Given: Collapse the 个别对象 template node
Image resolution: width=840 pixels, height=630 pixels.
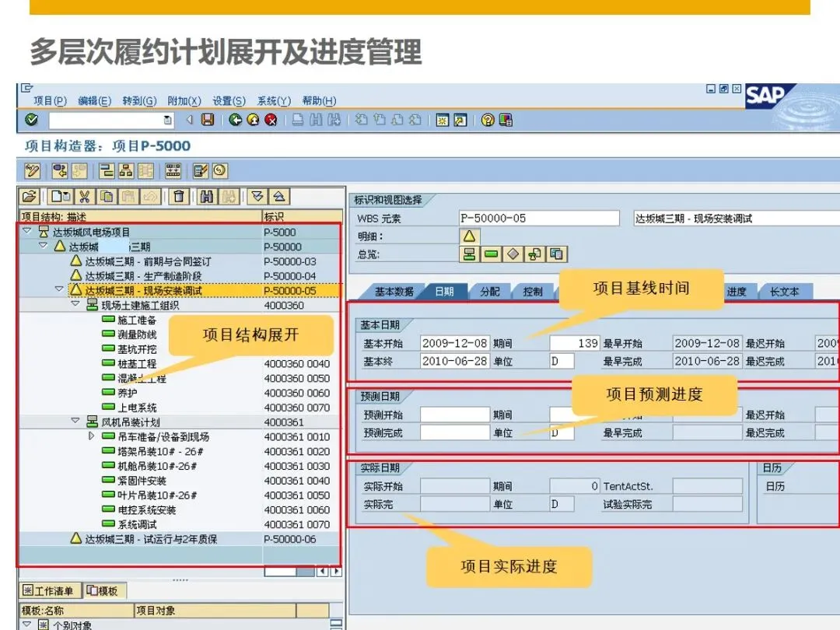Looking at the screenshot, I should tap(26, 624).
